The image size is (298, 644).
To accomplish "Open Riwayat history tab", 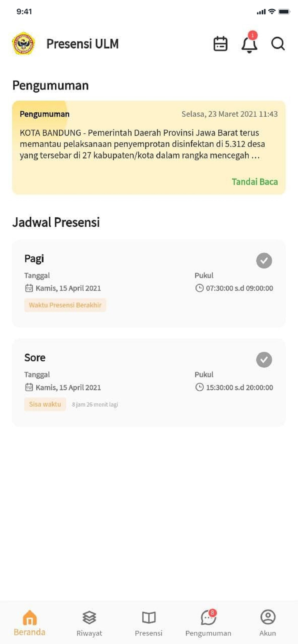I will click(x=89, y=622).
